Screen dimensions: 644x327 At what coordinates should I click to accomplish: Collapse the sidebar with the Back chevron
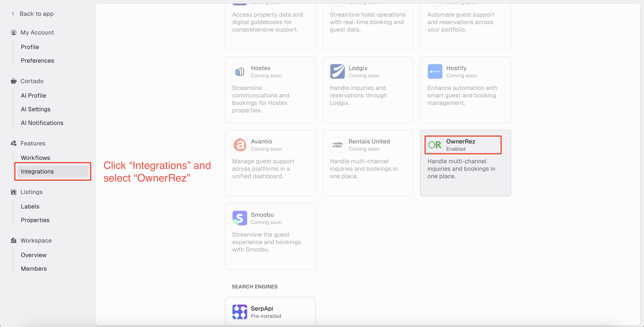click(13, 13)
